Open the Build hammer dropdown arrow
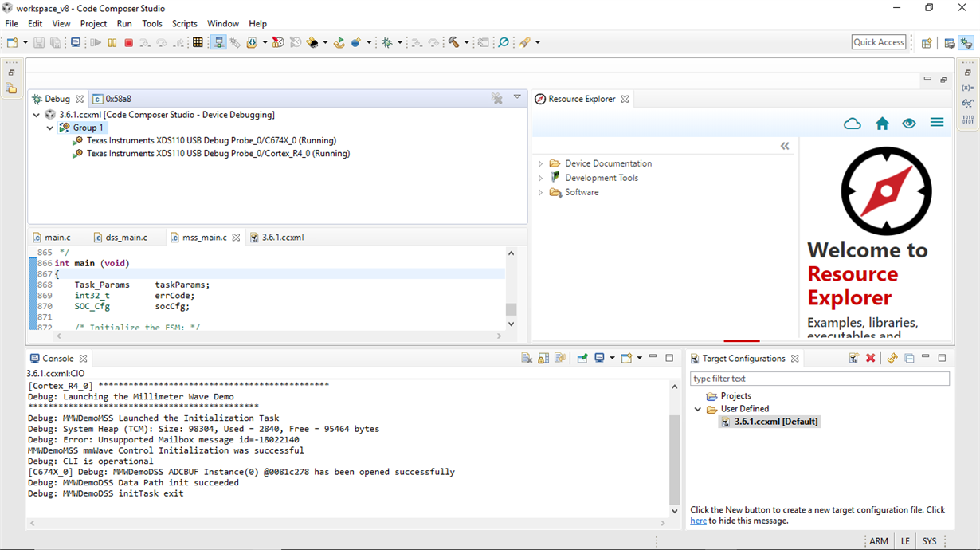The width and height of the screenshot is (980, 550). tap(466, 42)
